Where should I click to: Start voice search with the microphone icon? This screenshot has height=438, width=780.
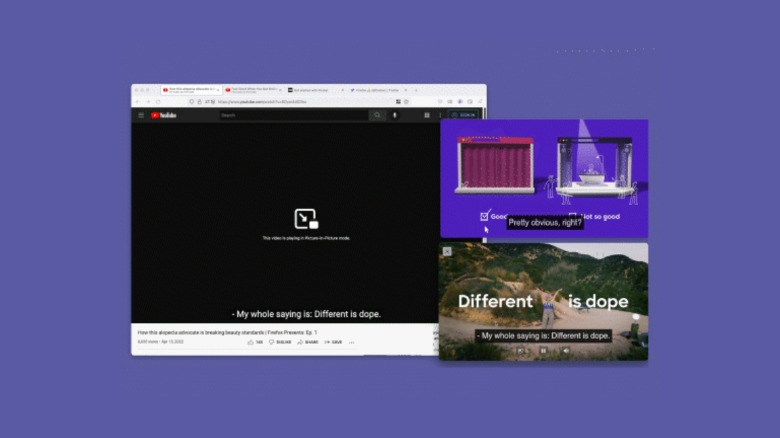tap(395, 115)
